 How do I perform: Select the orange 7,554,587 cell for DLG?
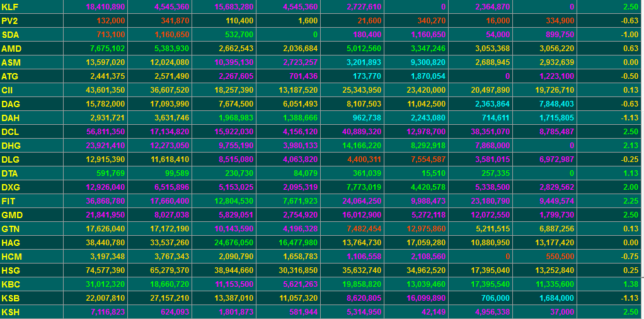click(x=428, y=160)
